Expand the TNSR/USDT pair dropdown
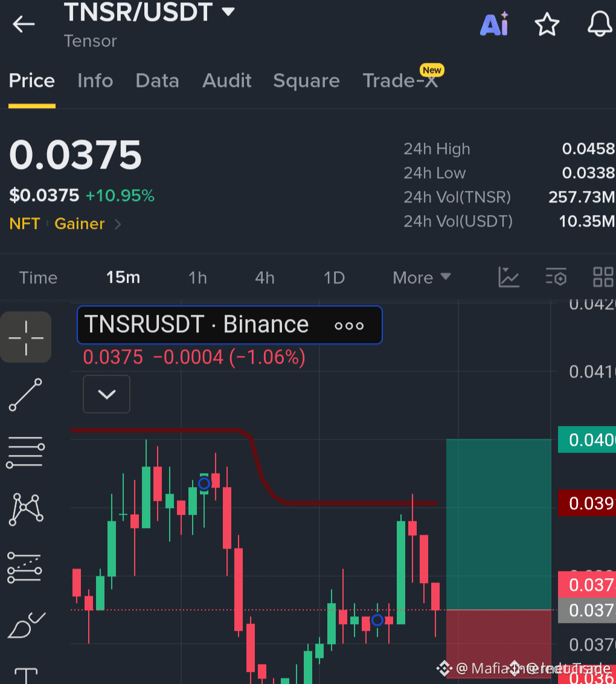Screen dimensions: 616x684 click(228, 11)
